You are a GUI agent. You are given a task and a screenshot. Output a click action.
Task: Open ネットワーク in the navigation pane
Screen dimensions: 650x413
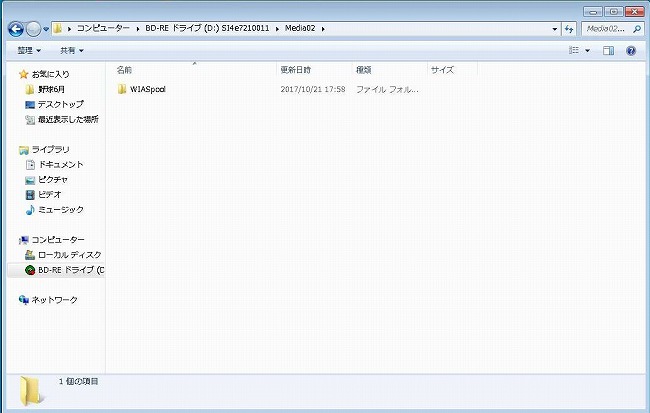[53, 300]
